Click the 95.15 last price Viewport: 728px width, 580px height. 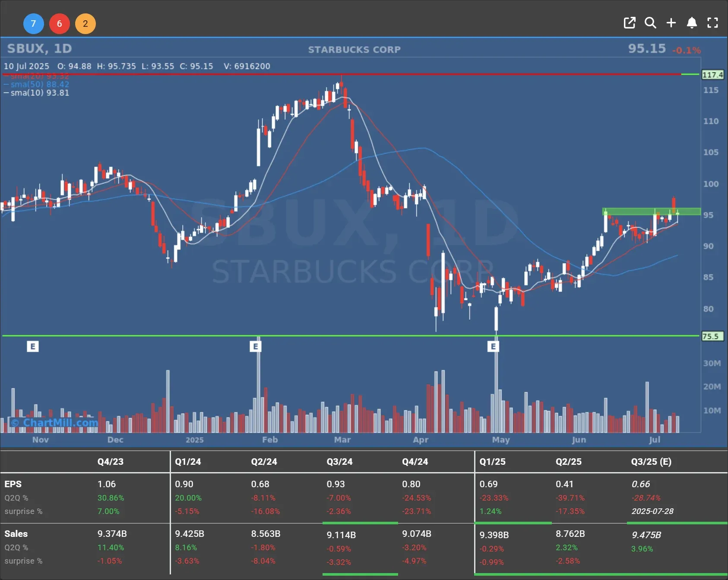(647, 48)
